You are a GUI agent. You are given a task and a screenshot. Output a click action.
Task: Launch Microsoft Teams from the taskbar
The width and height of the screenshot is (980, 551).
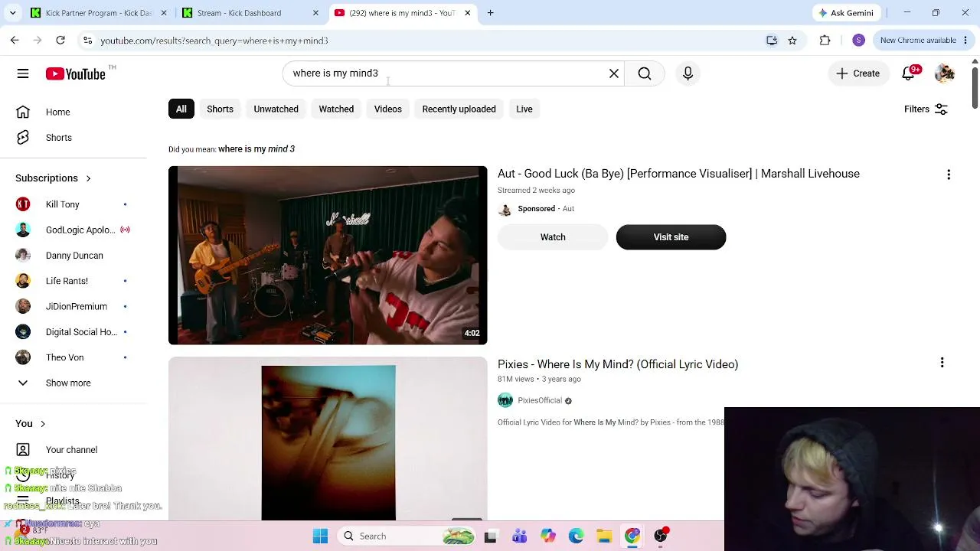pos(519,536)
